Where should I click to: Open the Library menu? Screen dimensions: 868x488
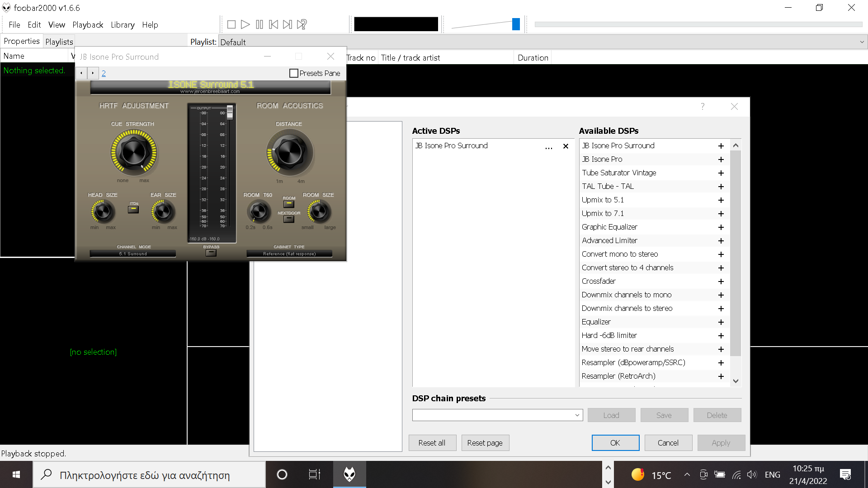pos(123,25)
